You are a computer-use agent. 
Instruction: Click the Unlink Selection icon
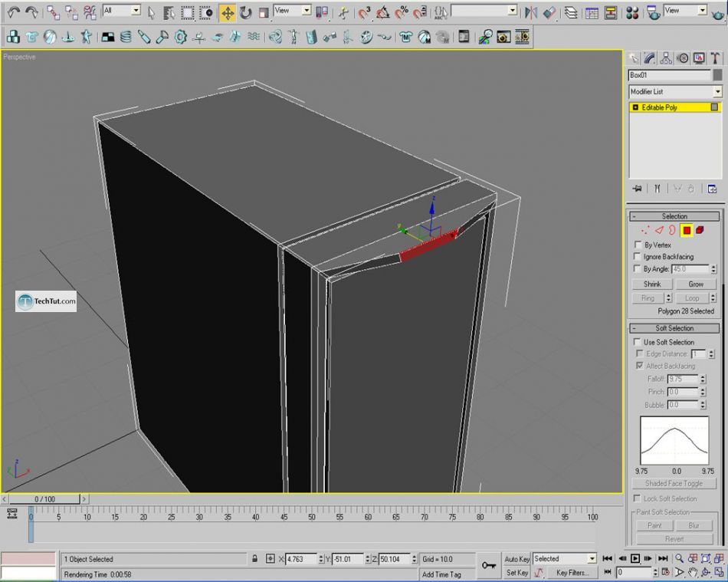coord(71,12)
